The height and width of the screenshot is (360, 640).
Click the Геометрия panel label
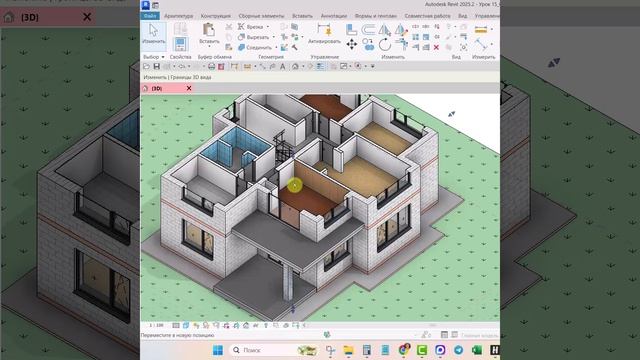coord(271,57)
